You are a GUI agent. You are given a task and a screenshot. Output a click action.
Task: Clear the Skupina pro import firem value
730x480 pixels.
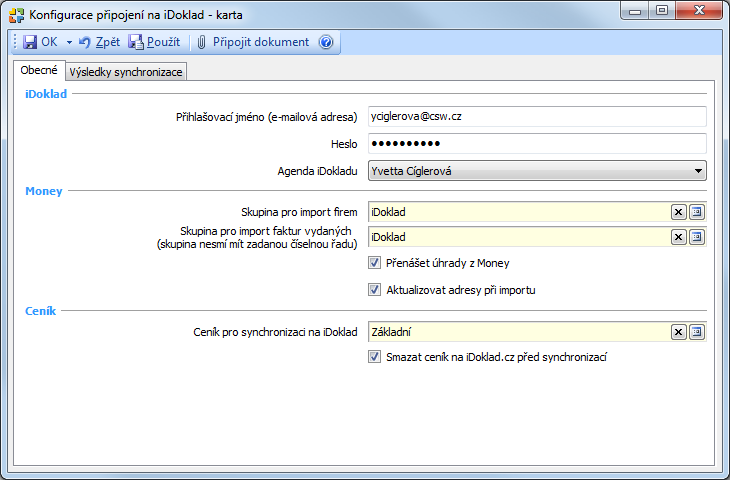click(679, 212)
